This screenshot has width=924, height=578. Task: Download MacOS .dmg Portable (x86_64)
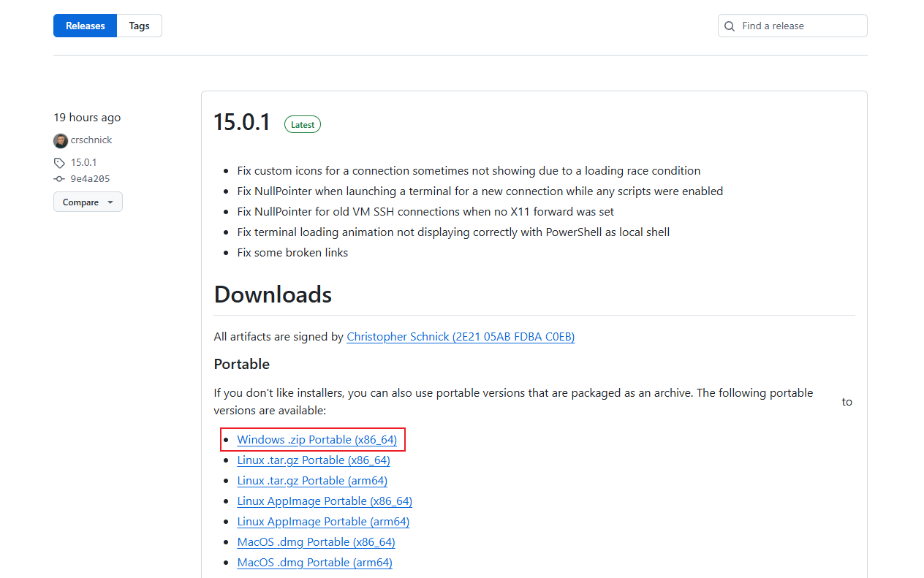316,542
